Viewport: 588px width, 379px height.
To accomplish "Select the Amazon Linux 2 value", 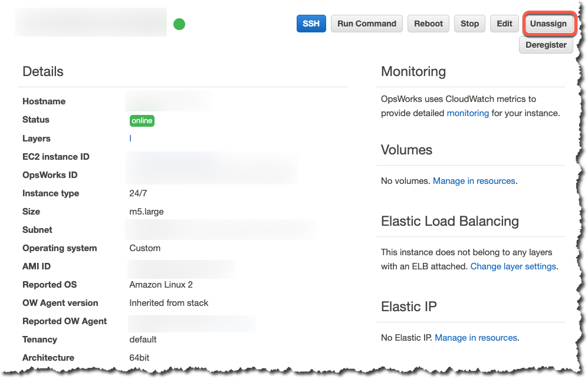I will click(161, 285).
